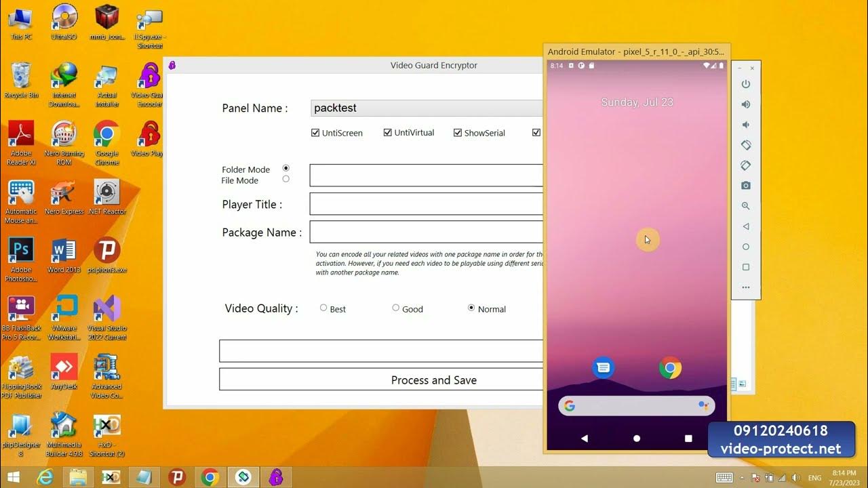Tap the Home circle in emulator navigation

tap(636, 439)
